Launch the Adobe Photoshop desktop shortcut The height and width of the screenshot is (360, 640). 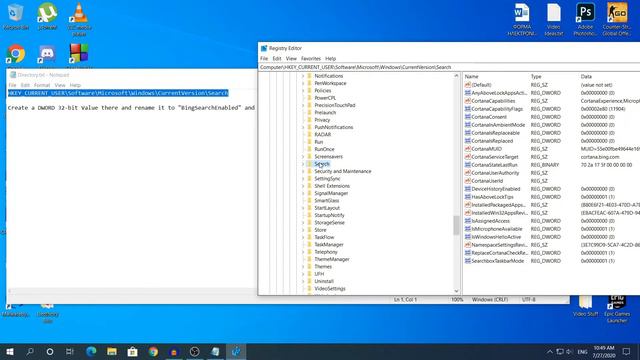click(x=585, y=19)
